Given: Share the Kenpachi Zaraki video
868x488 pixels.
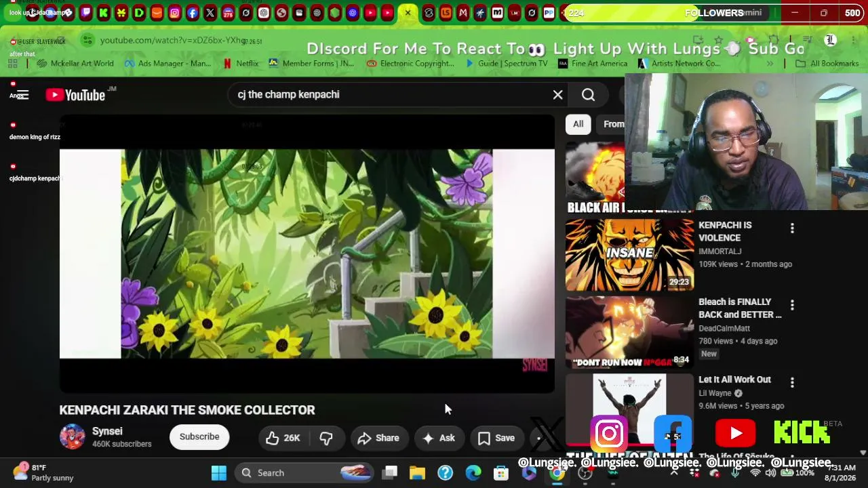Looking at the screenshot, I should 378,438.
